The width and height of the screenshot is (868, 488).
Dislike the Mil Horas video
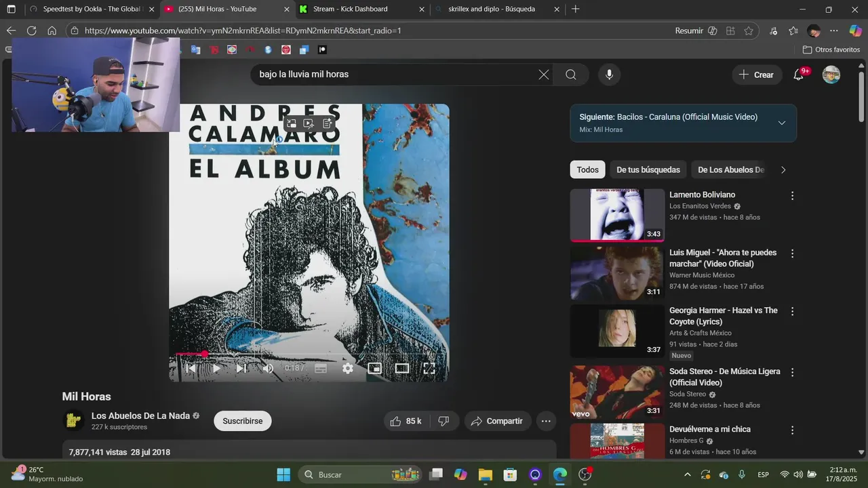click(x=443, y=421)
